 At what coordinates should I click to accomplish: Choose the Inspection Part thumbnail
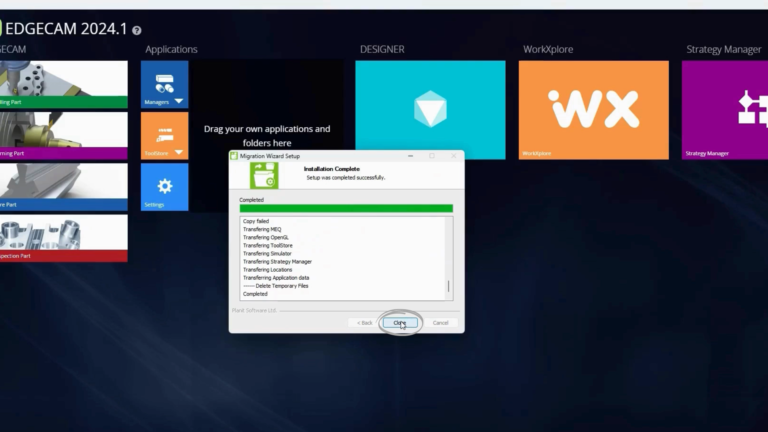tap(63, 238)
